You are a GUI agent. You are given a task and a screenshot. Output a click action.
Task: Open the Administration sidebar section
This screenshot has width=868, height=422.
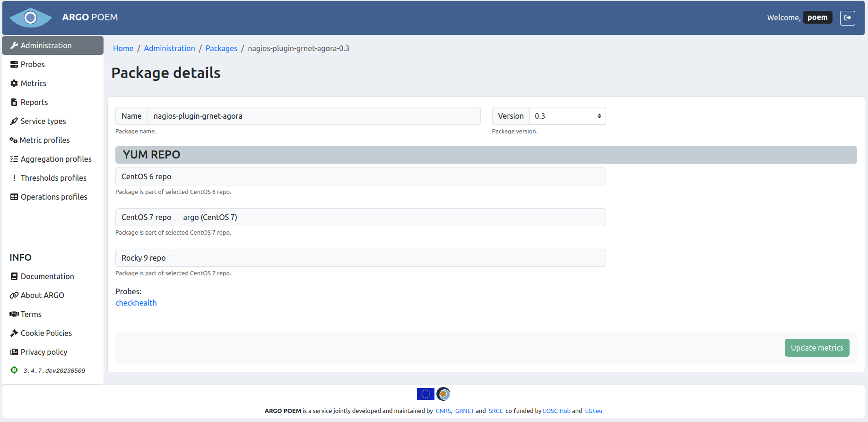52,45
